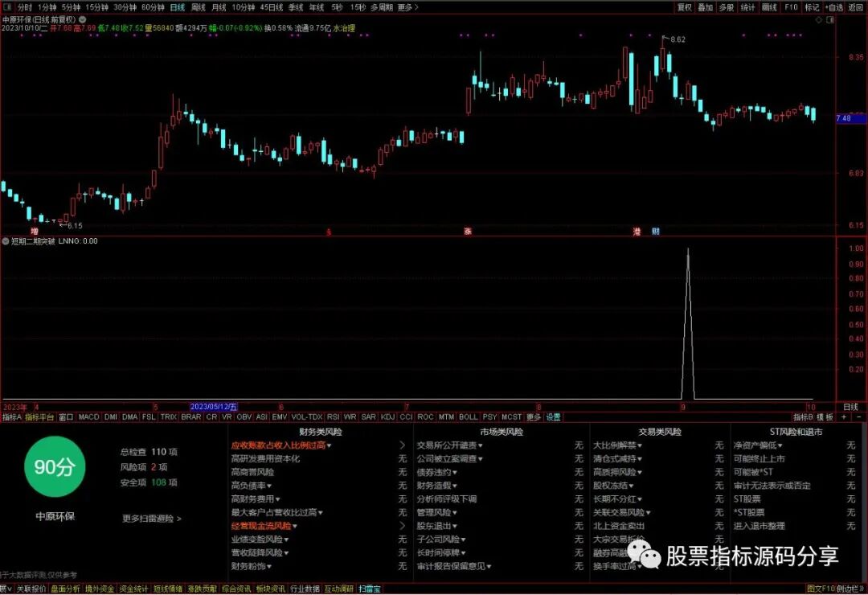
Task: Expand 应收账款占收入比例过高 risk item
Action: click(281, 445)
